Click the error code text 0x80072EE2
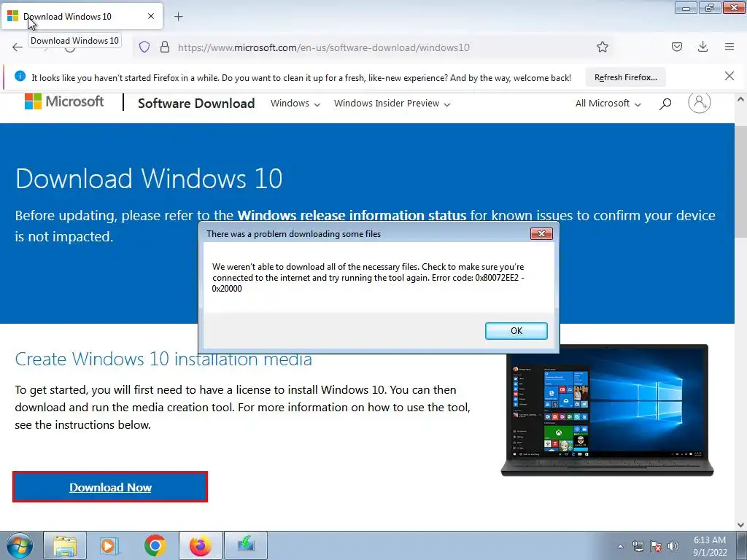 (x=496, y=278)
